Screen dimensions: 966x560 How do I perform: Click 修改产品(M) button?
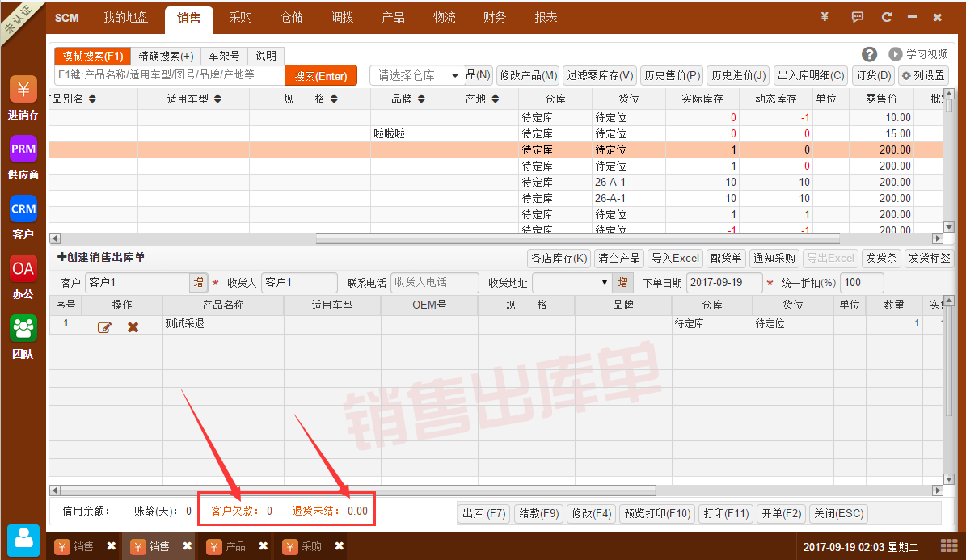tap(528, 75)
